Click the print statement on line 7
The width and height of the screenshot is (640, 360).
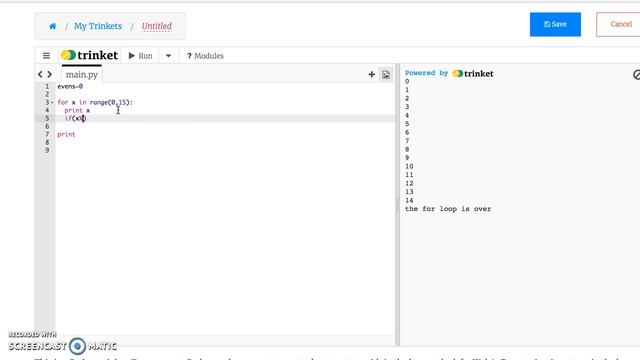tap(66, 134)
